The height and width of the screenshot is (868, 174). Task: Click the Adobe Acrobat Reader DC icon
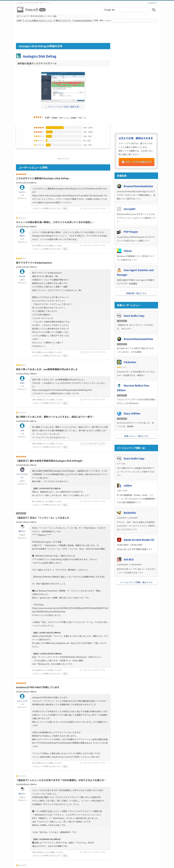[x=119, y=540]
